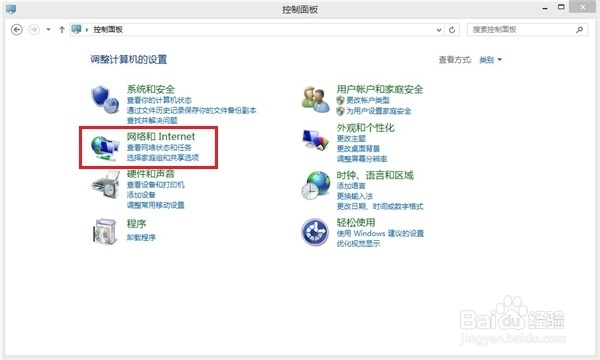Open the 网络和 Internet category link
This screenshot has width=600, height=360.
[161, 137]
